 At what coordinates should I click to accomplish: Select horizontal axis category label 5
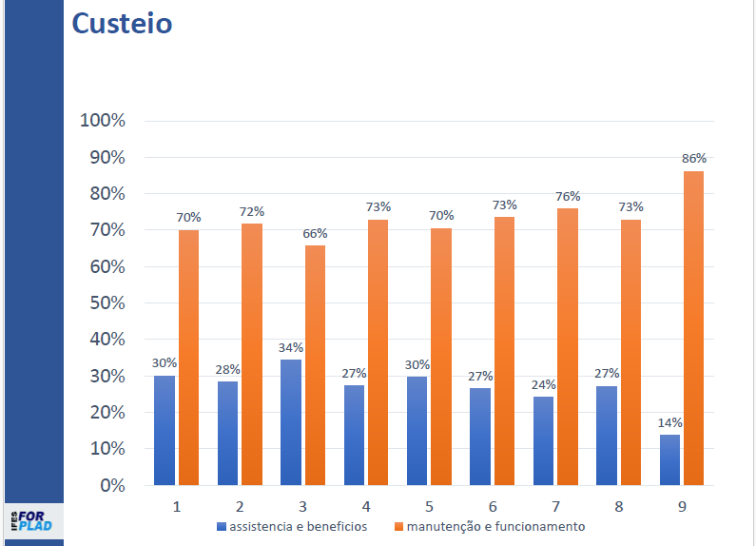[x=429, y=507]
